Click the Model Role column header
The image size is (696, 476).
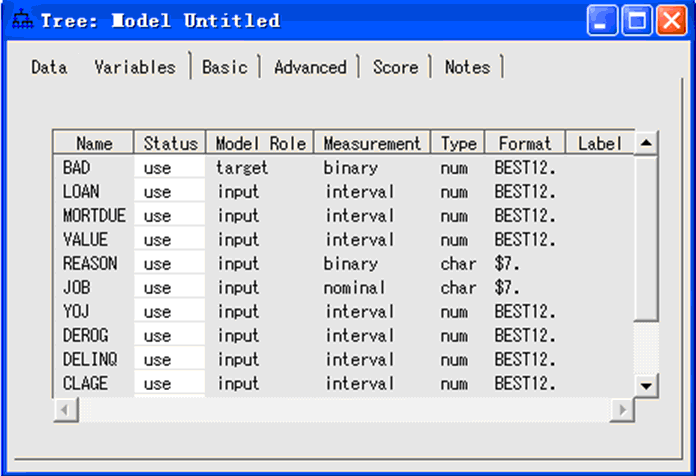click(260, 144)
